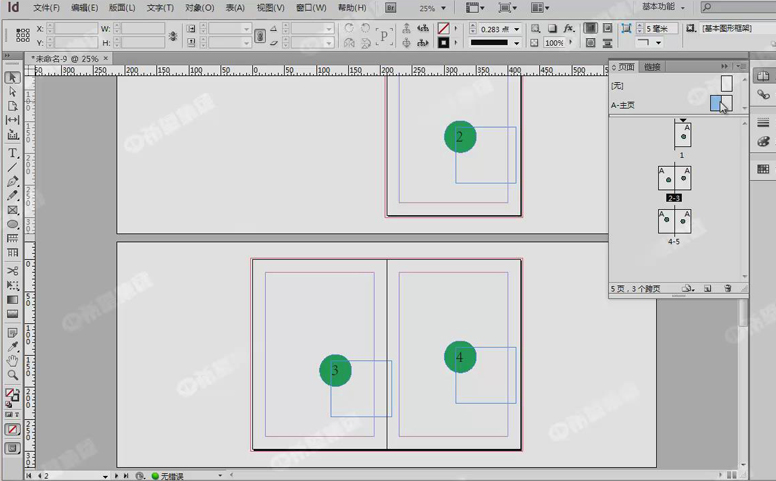The width and height of the screenshot is (776, 481).
Task: Click the create new page icon
Action: pos(707,288)
